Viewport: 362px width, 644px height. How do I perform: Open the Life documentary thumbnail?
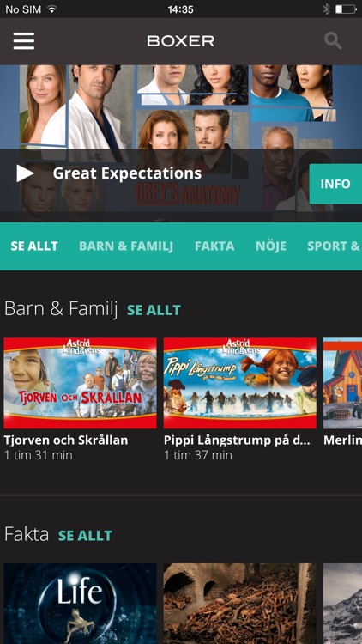point(80,604)
